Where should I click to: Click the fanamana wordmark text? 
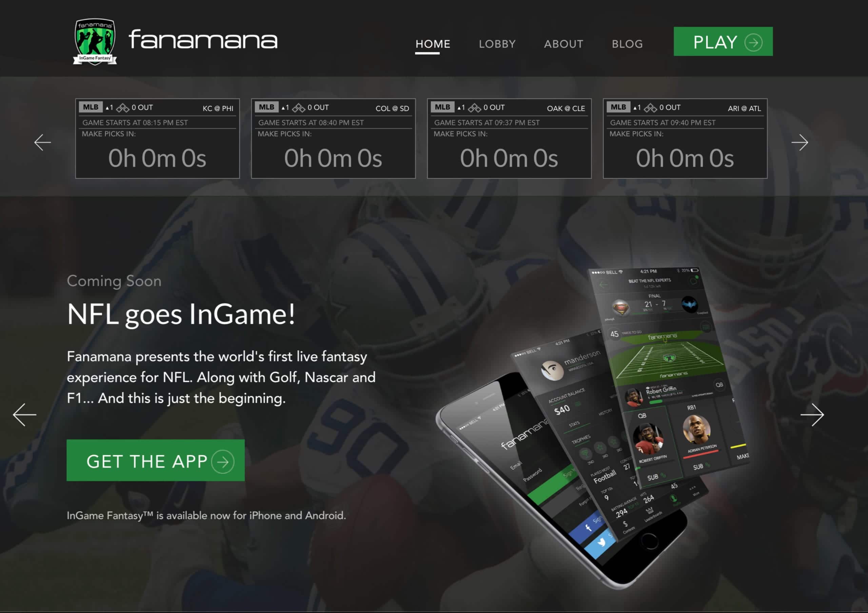[x=203, y=39]
